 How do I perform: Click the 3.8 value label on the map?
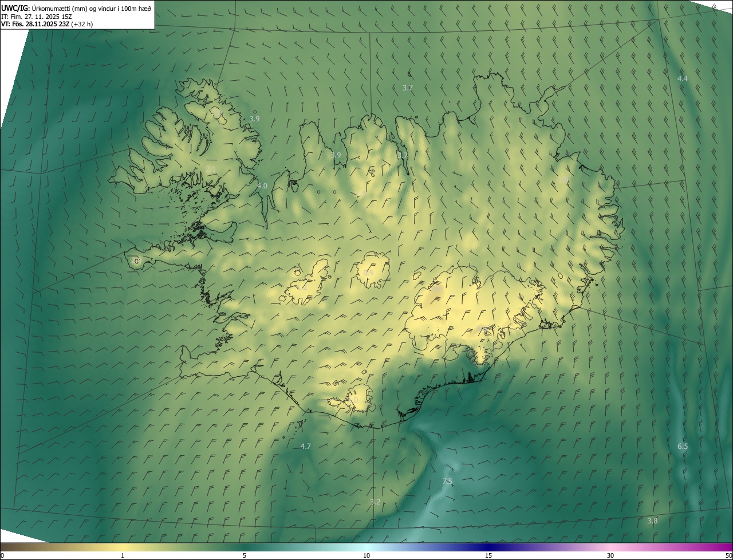click(x=652, y=520)
